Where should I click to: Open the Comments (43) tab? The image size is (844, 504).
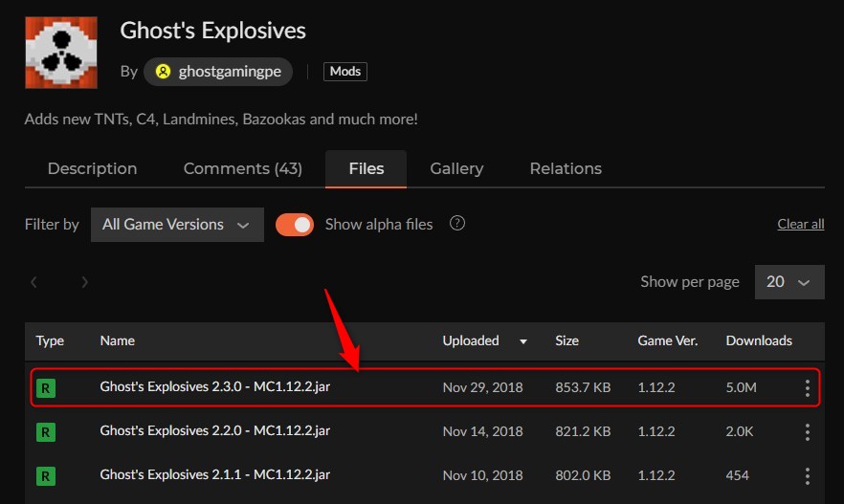(243, 169)
